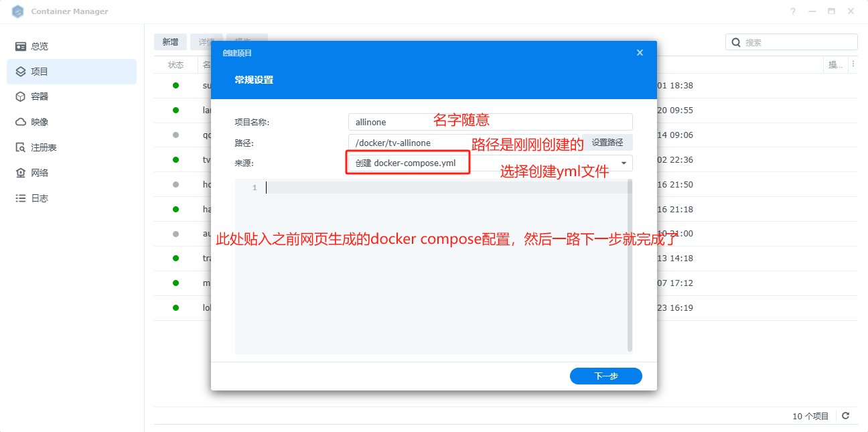Open the 注册表 registry section
The width and height of the screenshot is (868, 432).
(44, 147)
